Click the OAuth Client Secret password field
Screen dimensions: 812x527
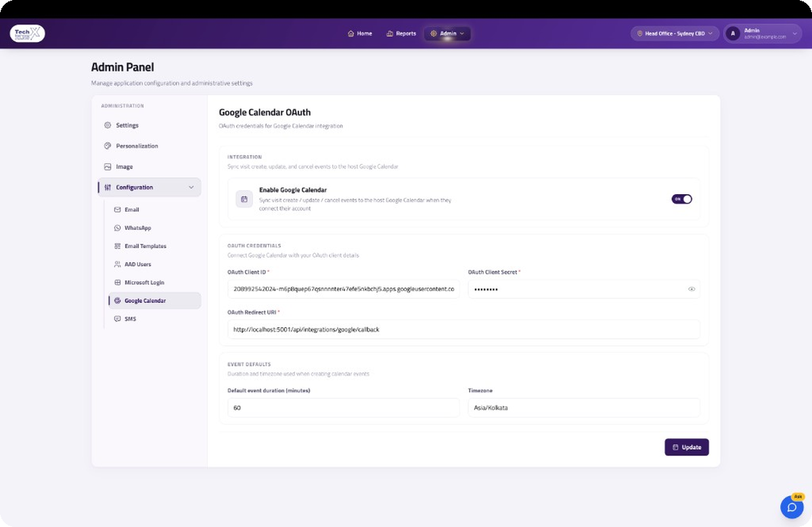(x=584, y=290)
